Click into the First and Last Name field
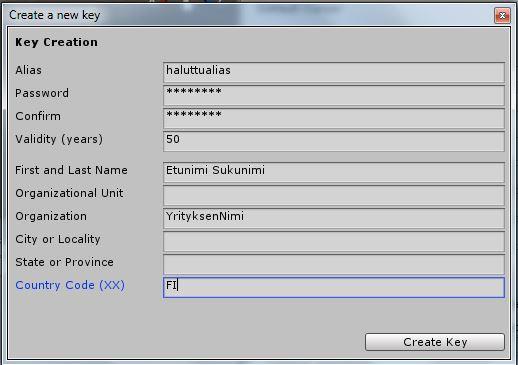 (334, 172)
